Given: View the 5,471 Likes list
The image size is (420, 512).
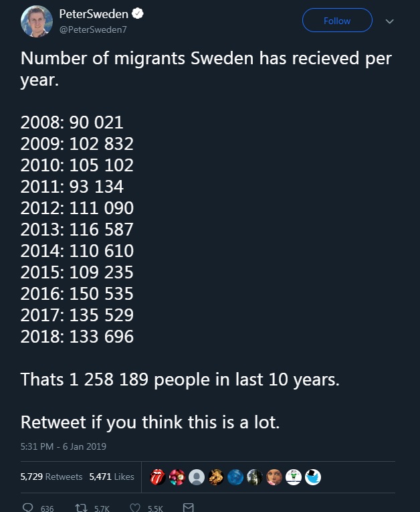Looking at the screenshot, I should click(x=112, y=477).
